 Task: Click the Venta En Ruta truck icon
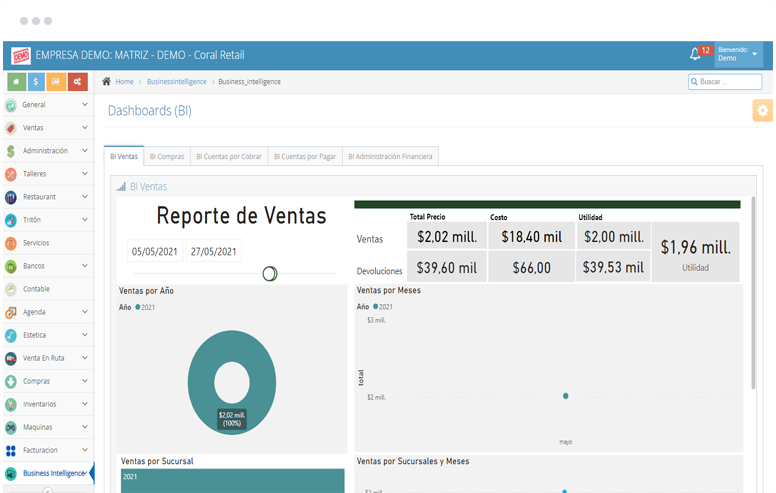coord(11,358)
